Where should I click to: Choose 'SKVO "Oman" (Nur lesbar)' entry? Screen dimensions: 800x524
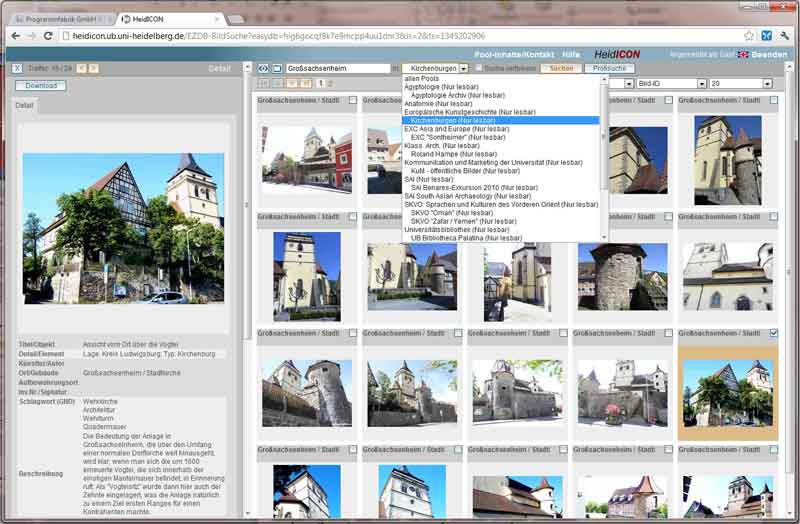click(x=452, y=213)
